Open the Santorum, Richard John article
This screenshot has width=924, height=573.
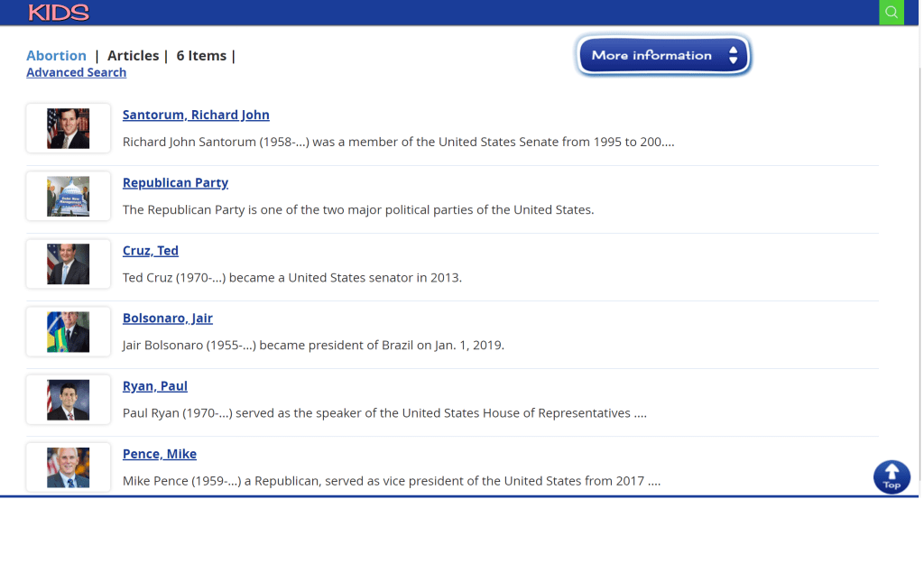coord(196,115)
